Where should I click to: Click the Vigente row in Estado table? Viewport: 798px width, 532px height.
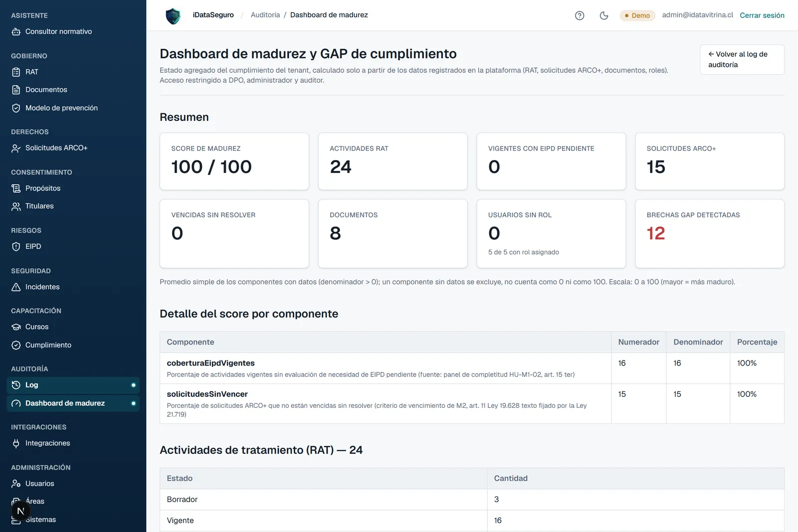472,521
